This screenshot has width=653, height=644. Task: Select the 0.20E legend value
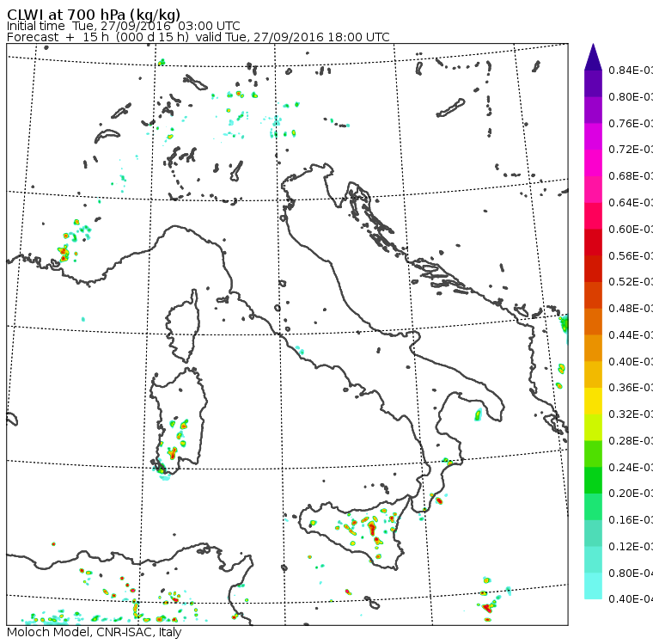coord(631,494)
